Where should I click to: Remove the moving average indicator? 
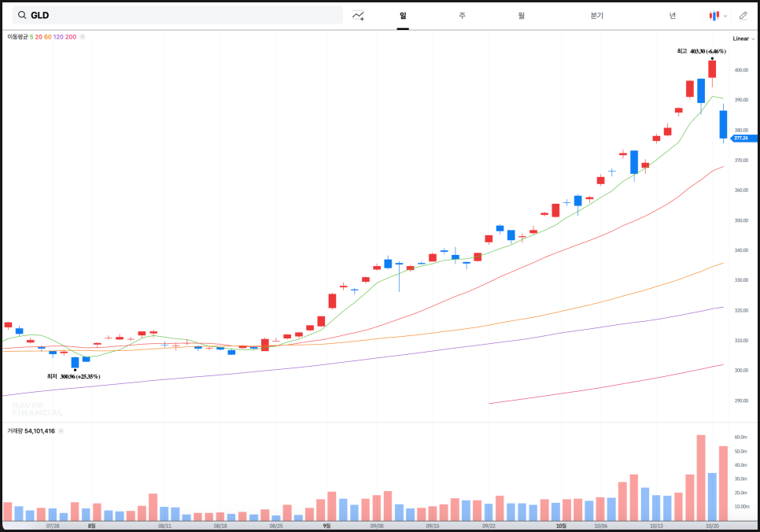point(83,37)
